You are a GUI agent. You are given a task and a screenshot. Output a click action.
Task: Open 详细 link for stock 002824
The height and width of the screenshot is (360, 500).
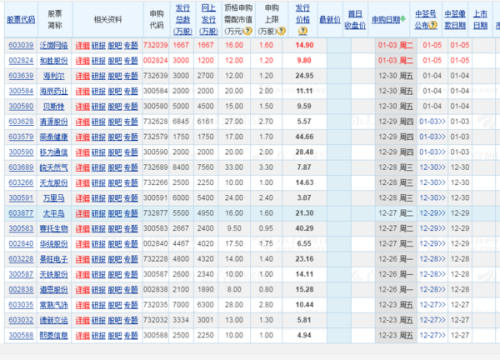(82, 61)
